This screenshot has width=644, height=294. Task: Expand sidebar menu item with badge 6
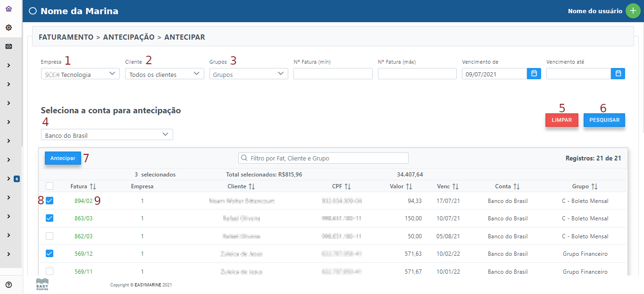pyautogui.click(x=8, y=179)
